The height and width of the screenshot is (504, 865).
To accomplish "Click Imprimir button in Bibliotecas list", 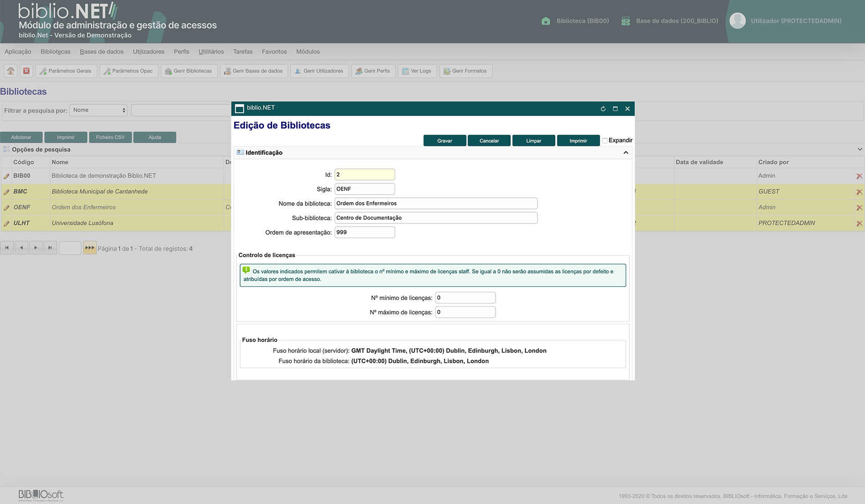I will pos(66,137).
